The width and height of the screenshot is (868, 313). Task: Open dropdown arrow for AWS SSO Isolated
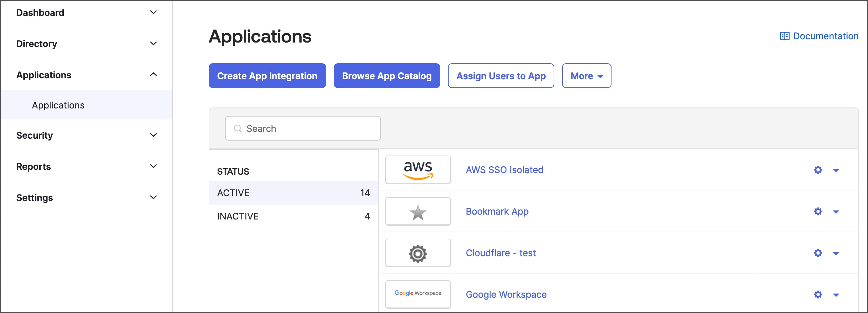(836, 170)
